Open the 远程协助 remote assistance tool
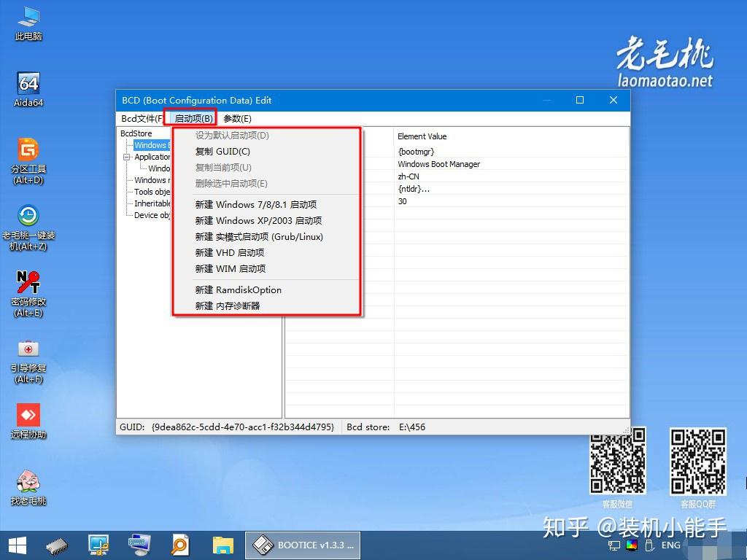Viewport: 747px width, 560px height. (28, 416)
